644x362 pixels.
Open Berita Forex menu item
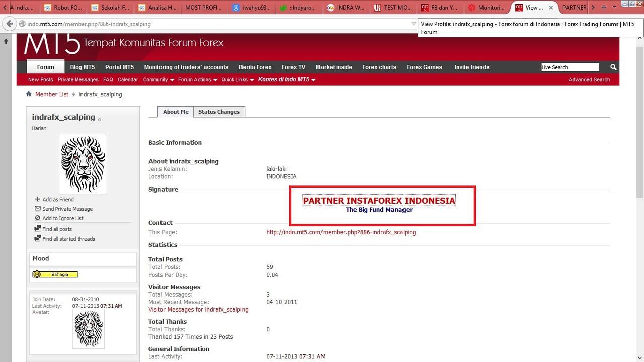[255, 67]
